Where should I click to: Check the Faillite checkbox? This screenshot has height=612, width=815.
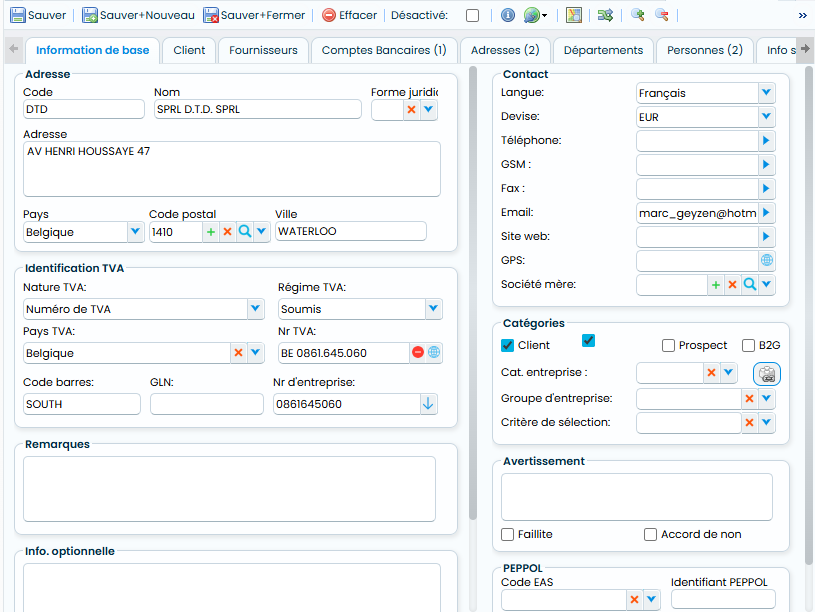pos(507,534)
